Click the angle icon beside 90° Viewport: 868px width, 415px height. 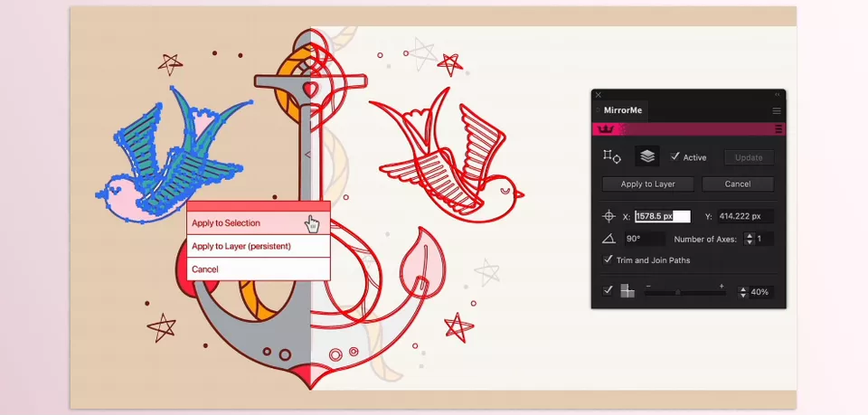coord(609,239)
